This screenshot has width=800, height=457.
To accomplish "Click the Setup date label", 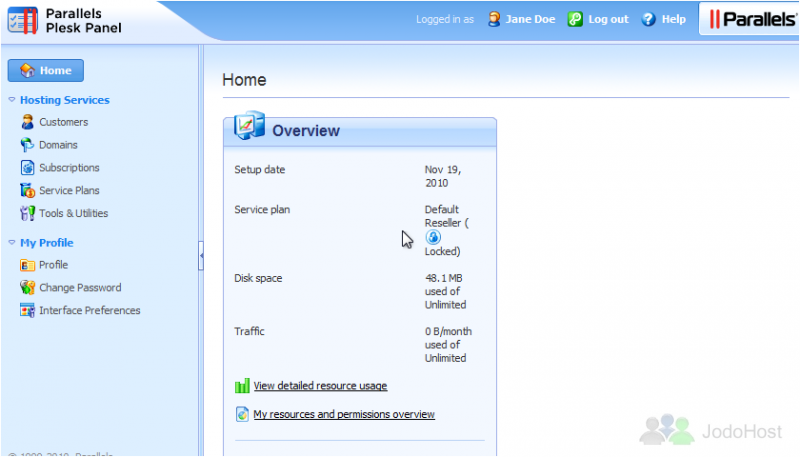I will tap(260, 169).
